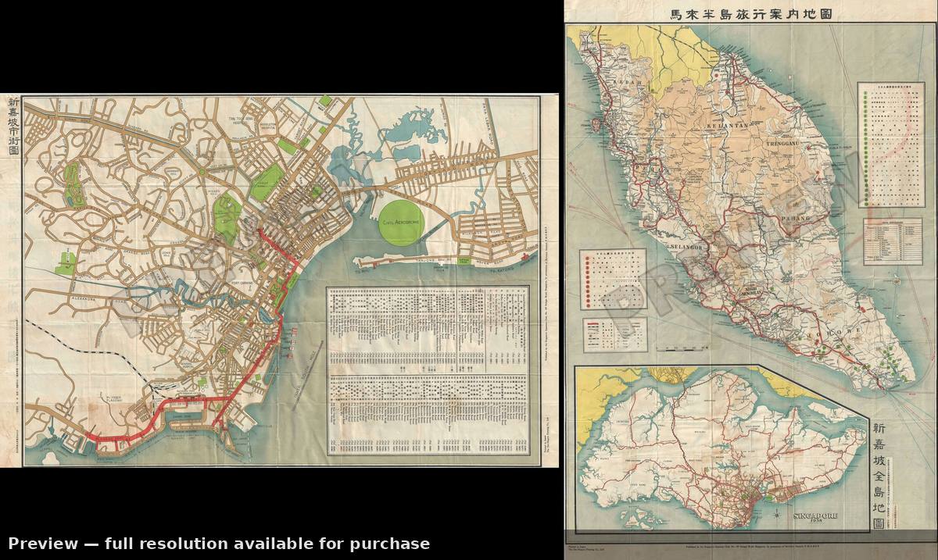
Task: Click the green-dot legend box on peninsula map
Action: [891, 144]
